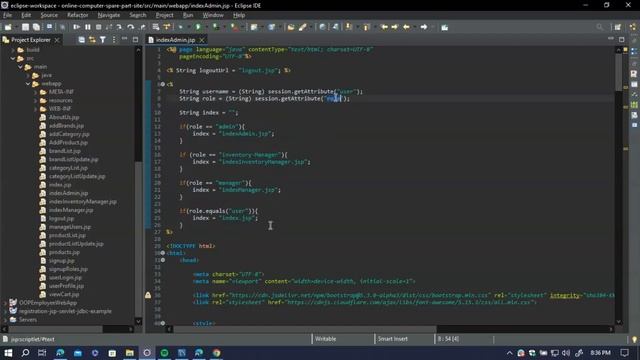Image resolution: width=640 pixels, height=360 pixels.
Task: Collapse All in Project Explorer toolbar
Action: [x=82, y=40]
